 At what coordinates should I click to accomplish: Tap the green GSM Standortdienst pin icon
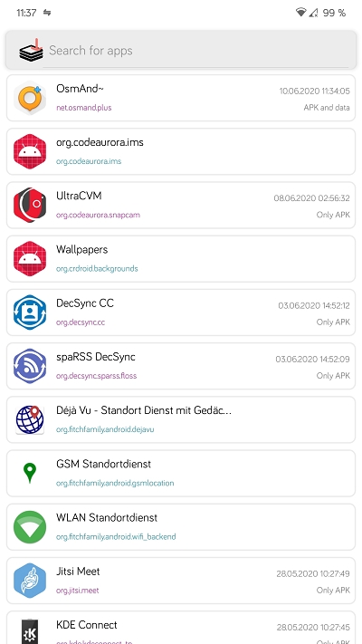[x=30, y=473]
